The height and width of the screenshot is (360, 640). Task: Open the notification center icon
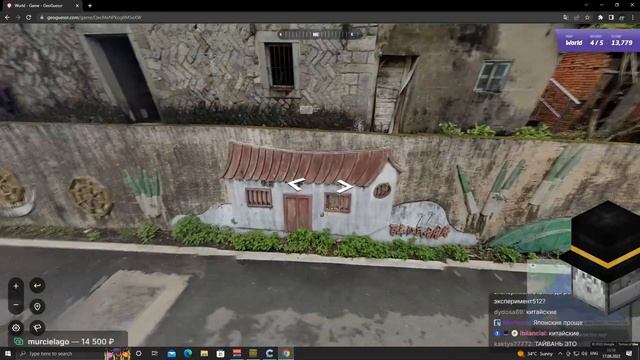point(629,353)
